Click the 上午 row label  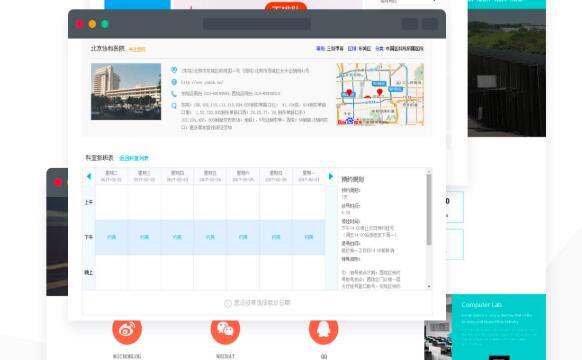pos(89,202)
